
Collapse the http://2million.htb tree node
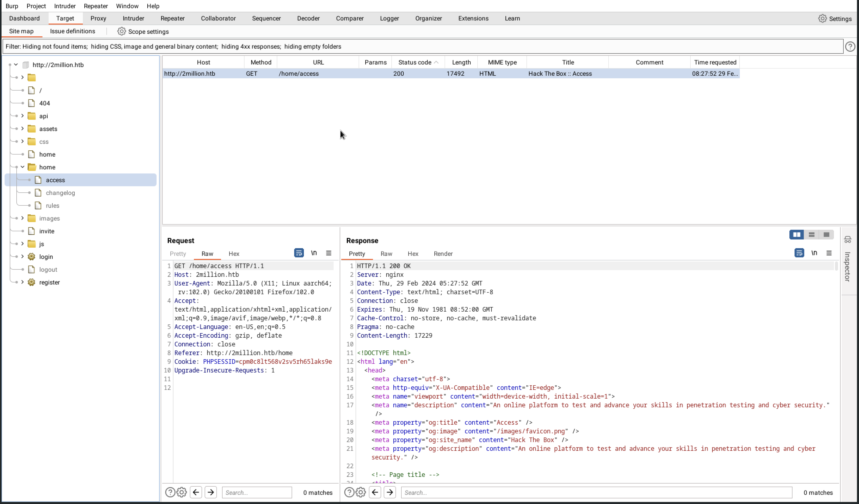[16, 65]
